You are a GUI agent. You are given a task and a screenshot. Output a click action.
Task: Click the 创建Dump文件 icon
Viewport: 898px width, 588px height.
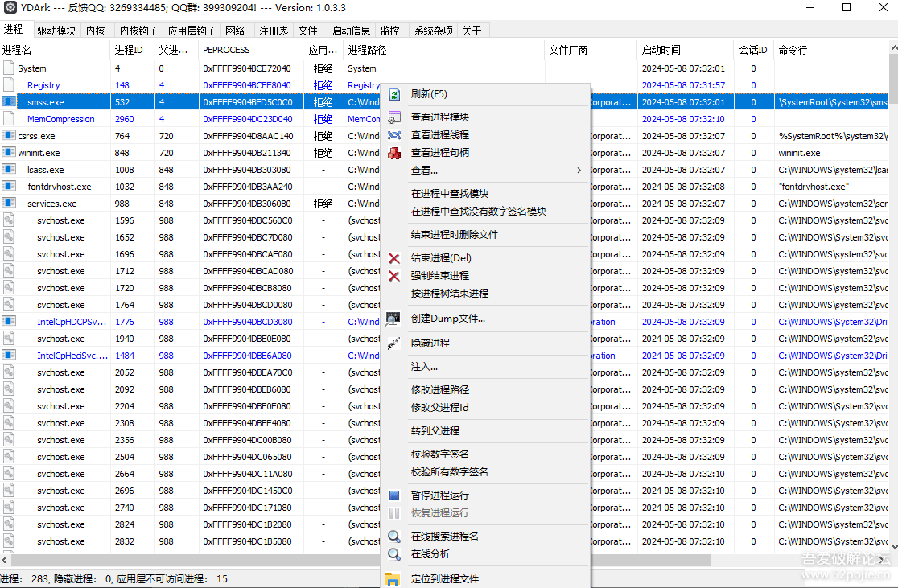(393, 319)
